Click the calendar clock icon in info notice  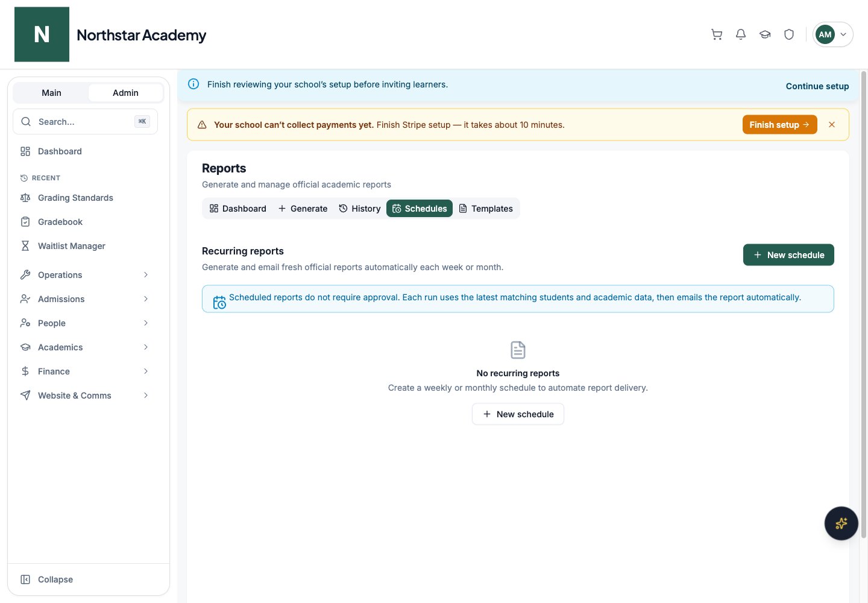219,302
